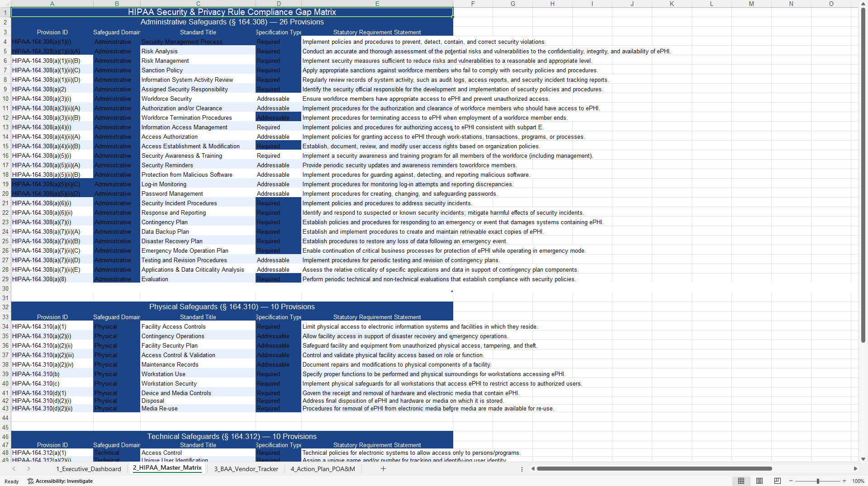The height and width of the screenshot is (486, 868).
Task: Select the title cell HIPAA Security & Privacy Rule
Action: pyautogui.click(x=232, y=12)
